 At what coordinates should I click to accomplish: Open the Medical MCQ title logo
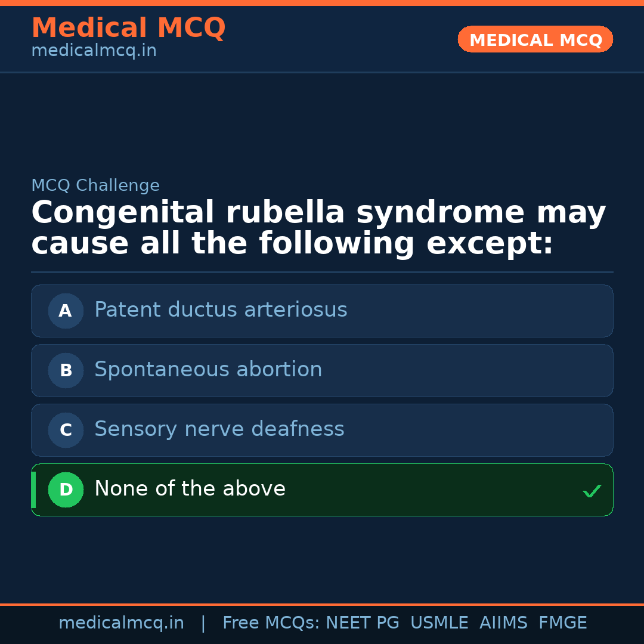[128, 28]
